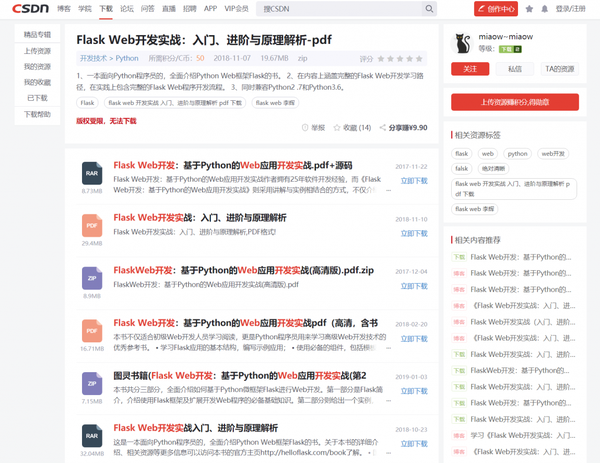Open 我的收藏 in the left sidebar
600x463 pixels.
coord(37,82)
